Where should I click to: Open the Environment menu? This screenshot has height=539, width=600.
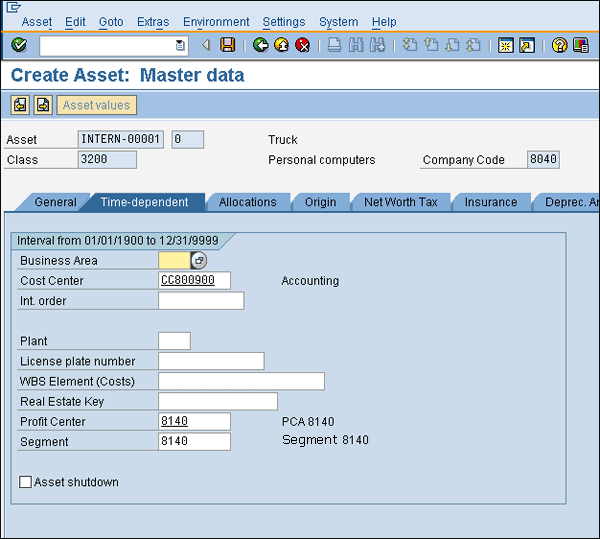tap(216, 22)
